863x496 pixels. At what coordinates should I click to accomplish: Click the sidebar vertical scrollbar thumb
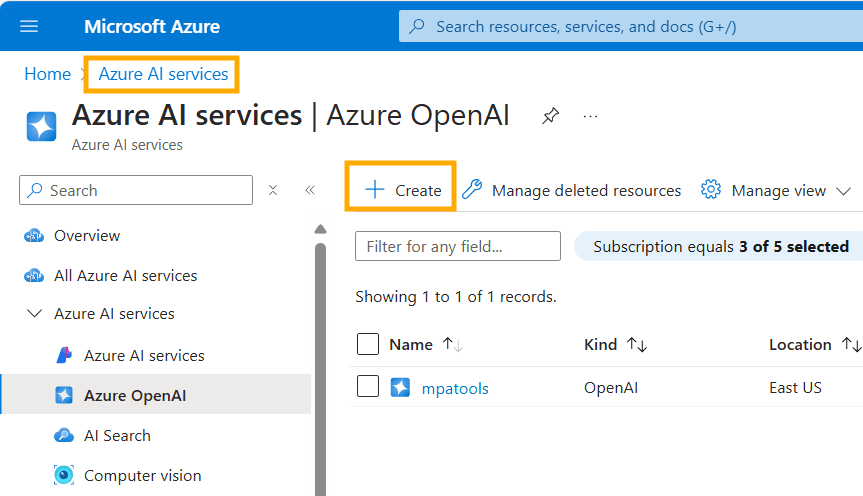click(320, 369)
